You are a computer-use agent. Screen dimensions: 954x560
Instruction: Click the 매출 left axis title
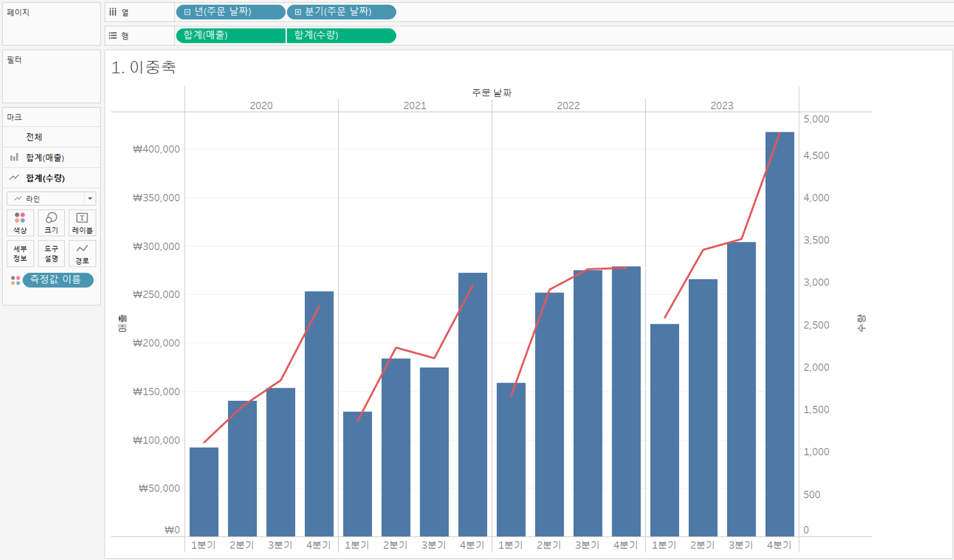pos(123,323)
